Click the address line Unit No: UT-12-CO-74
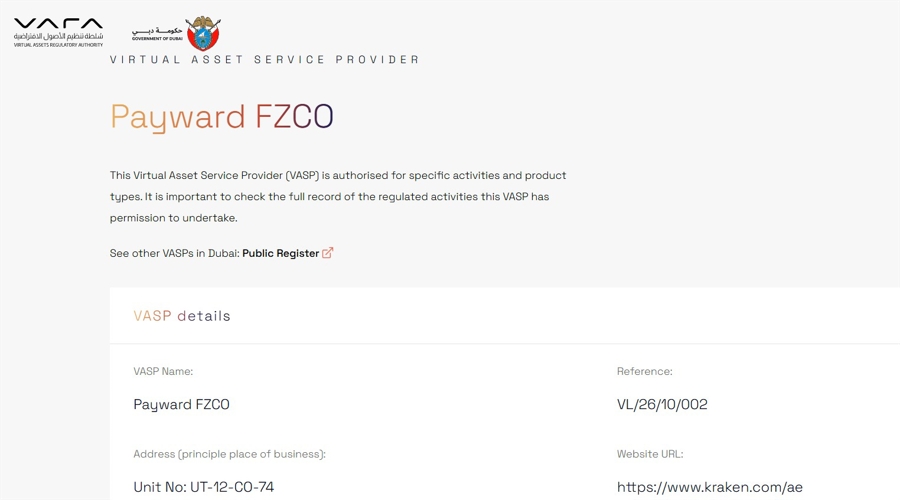 [x=204, y=487]
